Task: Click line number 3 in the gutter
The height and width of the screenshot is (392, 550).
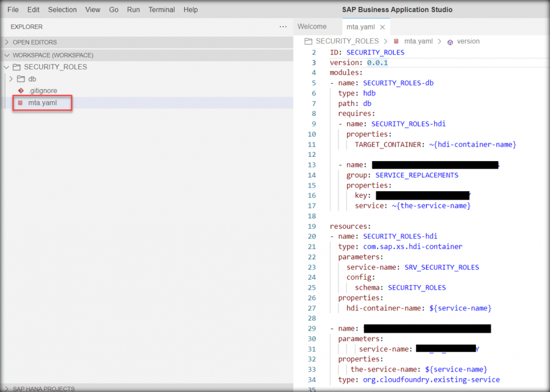Action: click(x=314, y=63)
